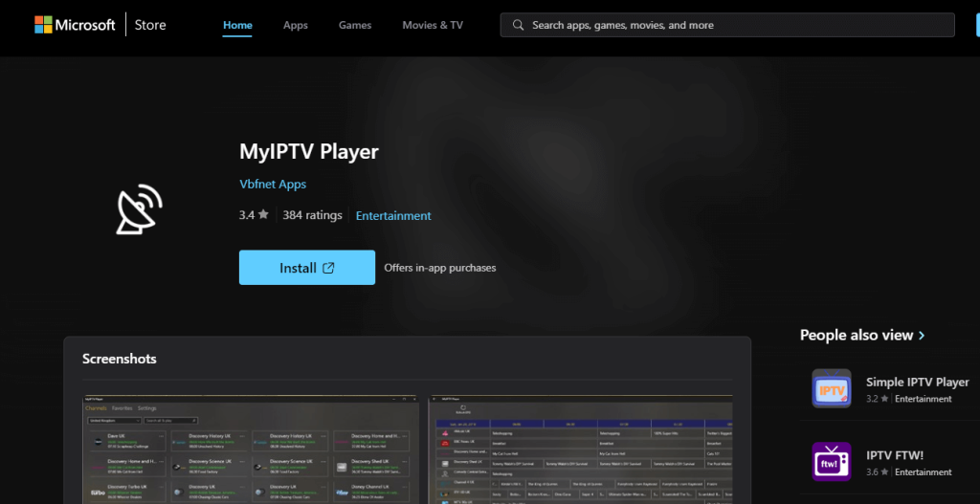980x504 pixels.
Task: Open the IPTV FTW! title
Action: pyautogui.click(x=895, y=455)
